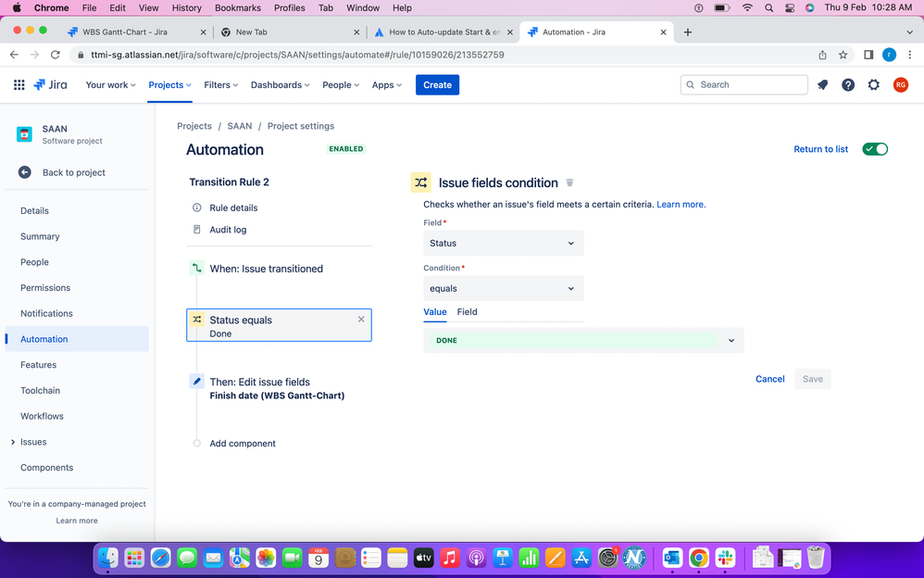
Task: Share this page from address bar
Action: 823,55
